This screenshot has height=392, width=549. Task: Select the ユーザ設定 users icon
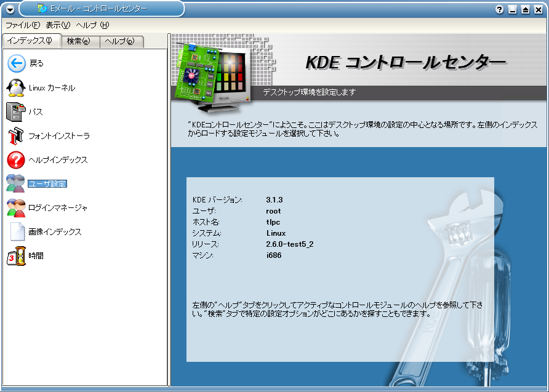(x=16, y=183)
